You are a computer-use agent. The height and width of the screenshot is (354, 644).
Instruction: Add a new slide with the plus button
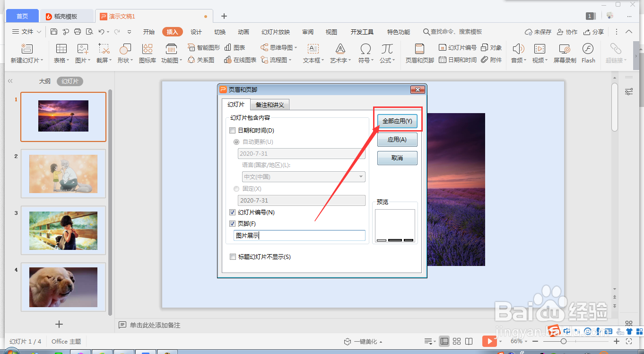(x=59, y=324)
